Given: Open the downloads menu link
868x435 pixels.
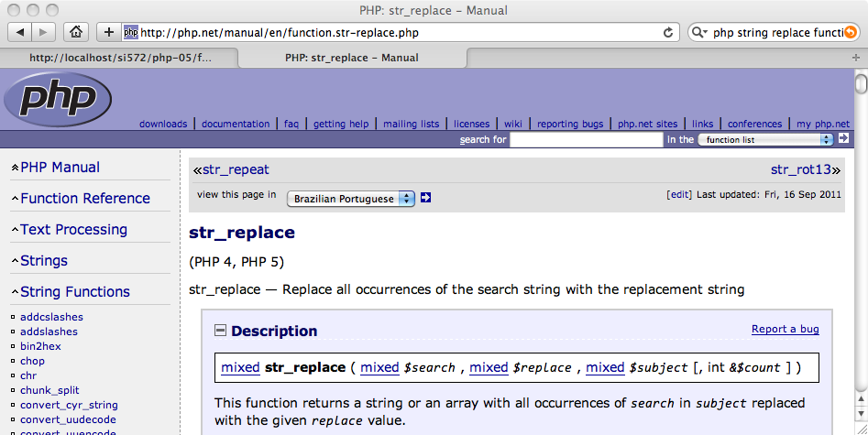Looking at the screenshot, I should pos(163,124).
